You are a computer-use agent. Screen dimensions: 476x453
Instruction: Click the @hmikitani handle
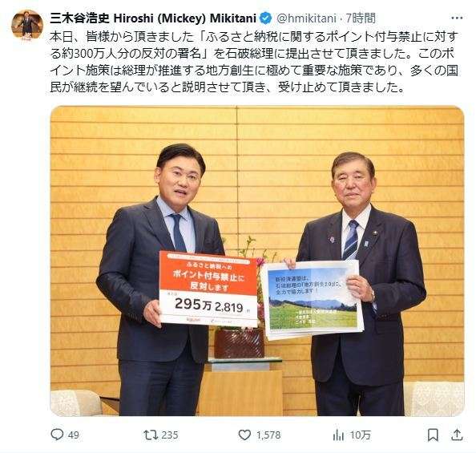click(x=306, y=18)
